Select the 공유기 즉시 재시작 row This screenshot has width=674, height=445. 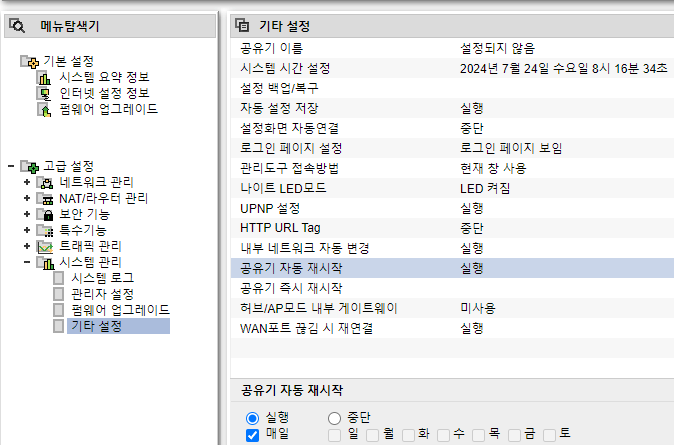point(452,288)
